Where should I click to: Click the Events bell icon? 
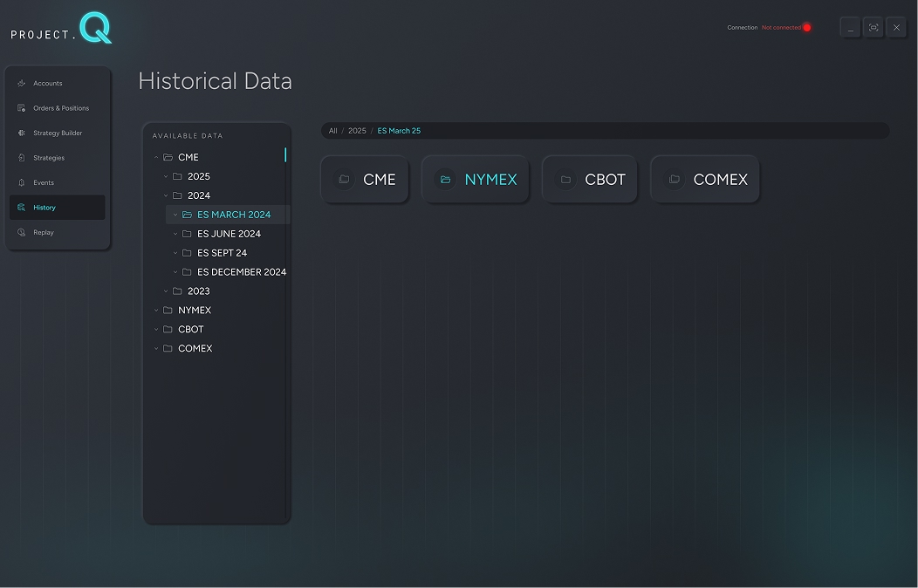coord(22,182)
